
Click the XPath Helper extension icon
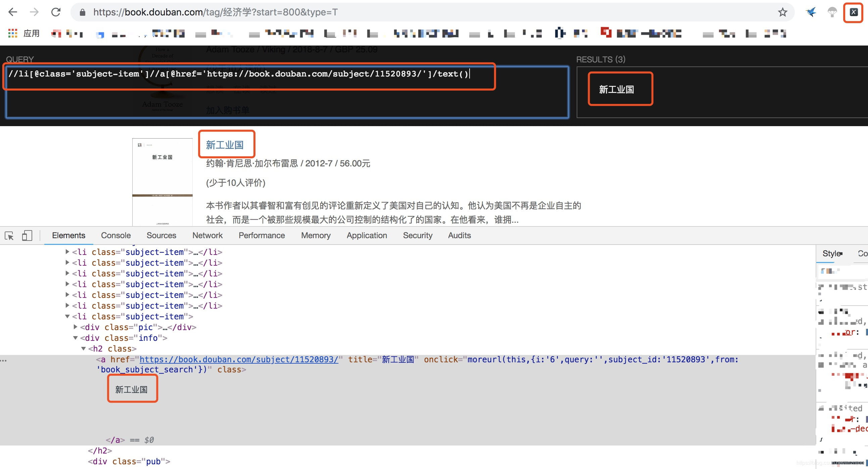click(853, 12)
